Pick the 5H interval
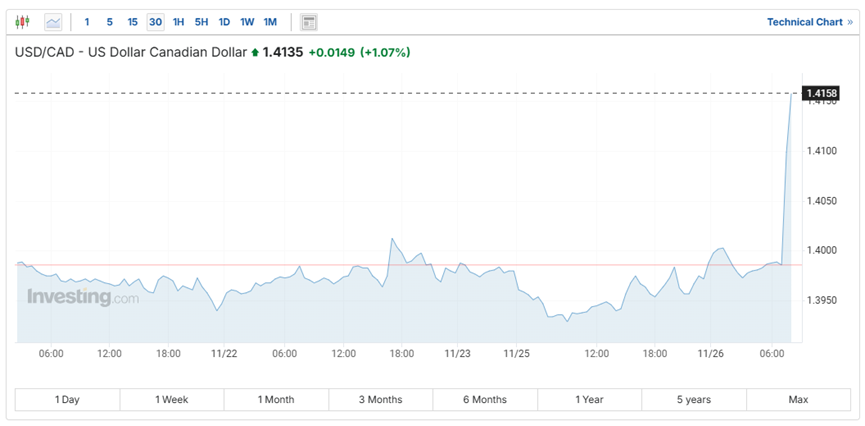The height and width of the screenshot is (426, 865). [x=201, y=22]
